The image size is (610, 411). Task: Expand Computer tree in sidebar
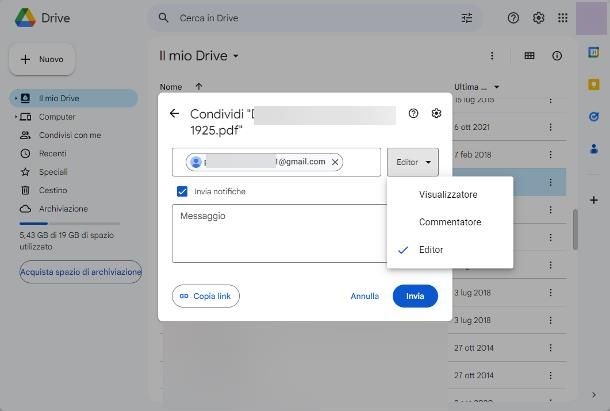(x=16, y=116)
